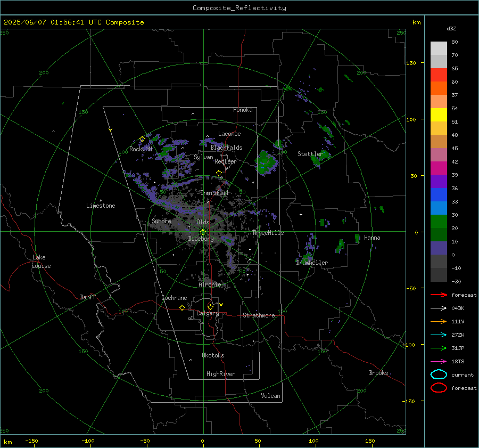Click the white 04DK arrow symbol
This screenshot has width=479, height=448.
point(439,308)
